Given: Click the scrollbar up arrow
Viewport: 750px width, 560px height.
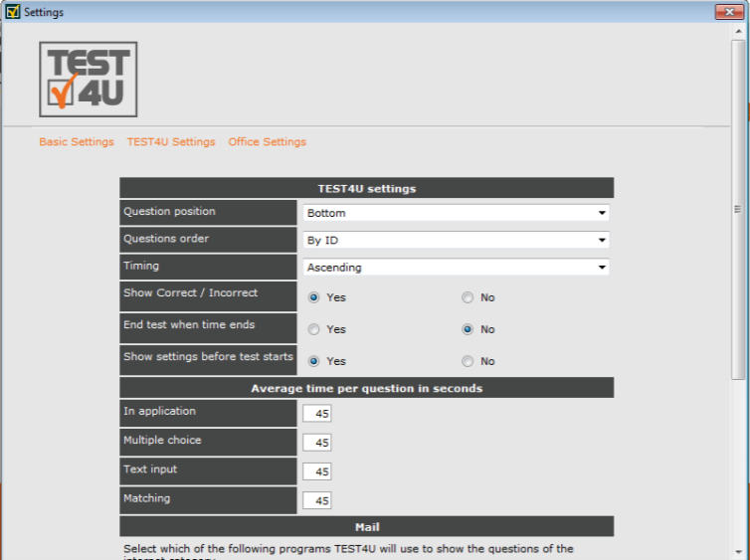Looking at the screenshot, I should (738, 31).
